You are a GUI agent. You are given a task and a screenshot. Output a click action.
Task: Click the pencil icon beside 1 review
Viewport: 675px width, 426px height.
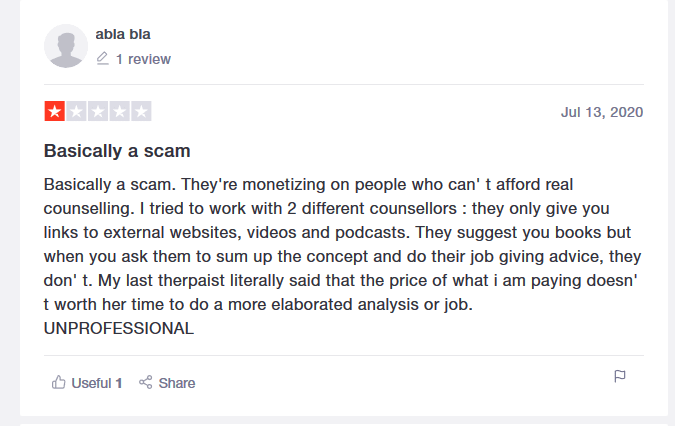tap(102, 59)
